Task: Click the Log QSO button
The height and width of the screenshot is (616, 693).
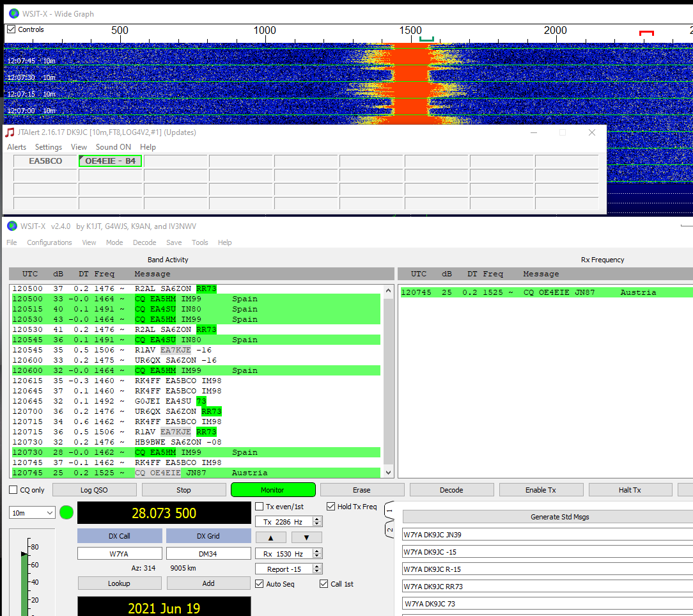Action: pos(94,490)
